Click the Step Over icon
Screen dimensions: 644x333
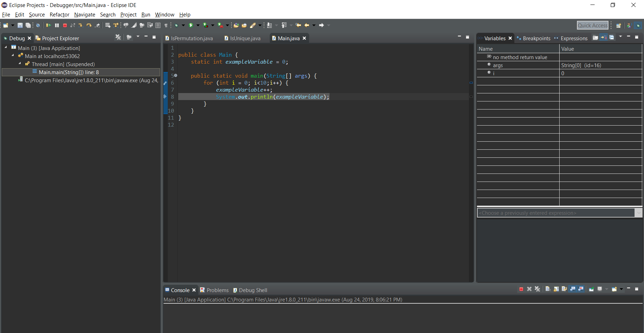pos(89,25)
